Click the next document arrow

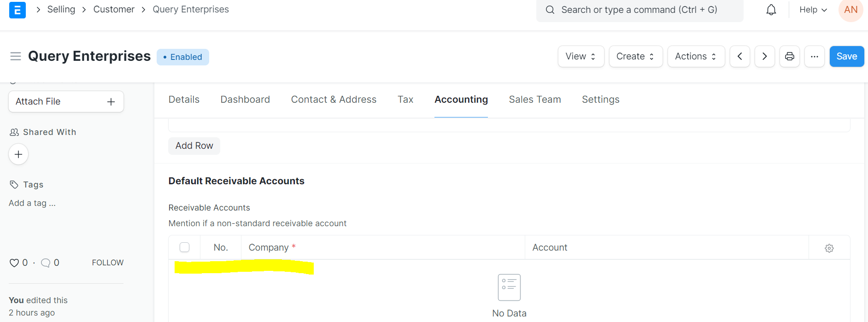pyautogui.click(x=764, y=56)
